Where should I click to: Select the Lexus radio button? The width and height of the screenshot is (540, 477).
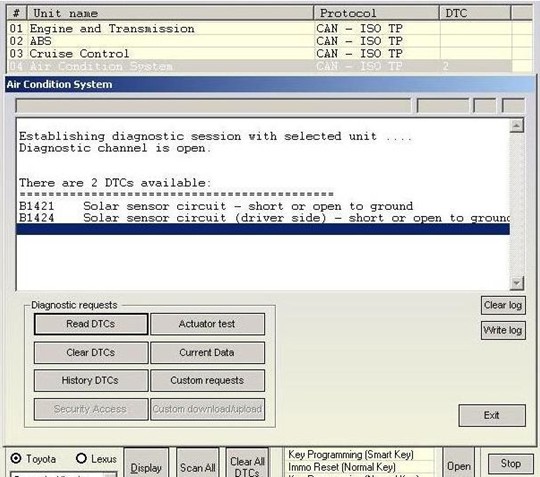(81, 458)
